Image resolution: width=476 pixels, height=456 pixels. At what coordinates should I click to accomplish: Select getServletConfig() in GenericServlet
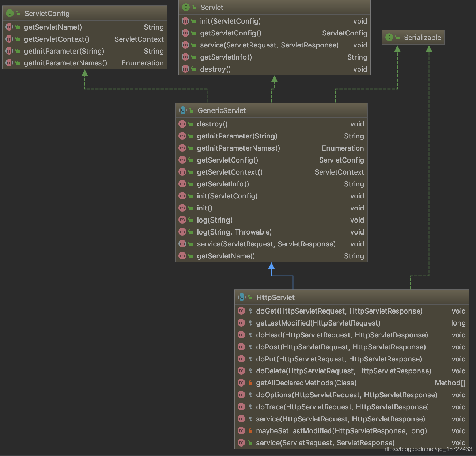[227, 160]
